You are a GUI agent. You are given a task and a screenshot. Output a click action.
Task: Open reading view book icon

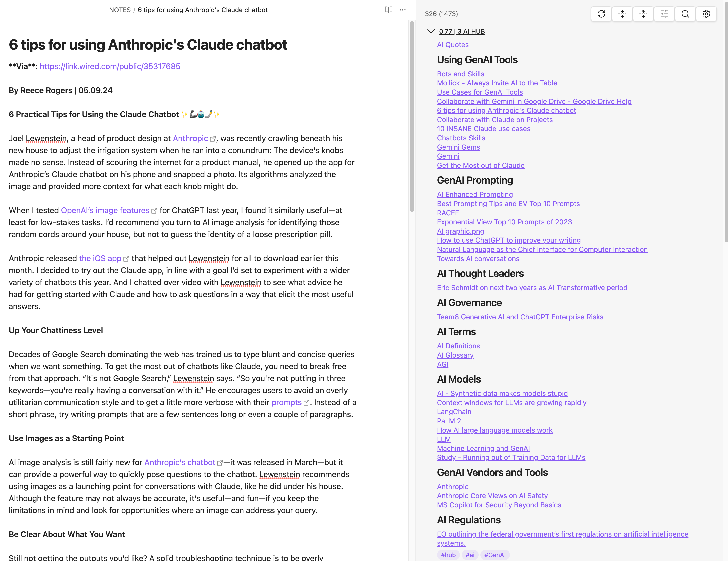pyautogui.click(x=388, y=10)
